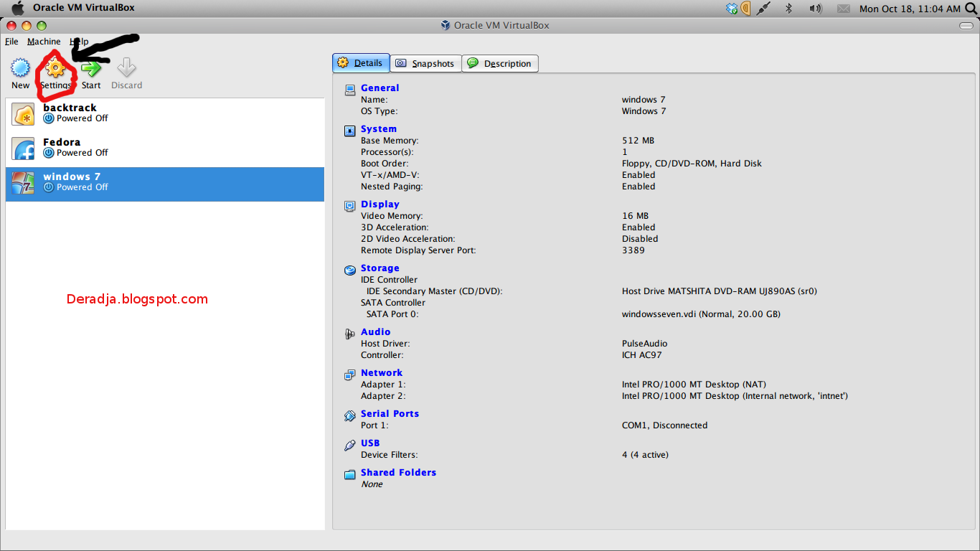Open the Network section link

(x=382, y=373)
